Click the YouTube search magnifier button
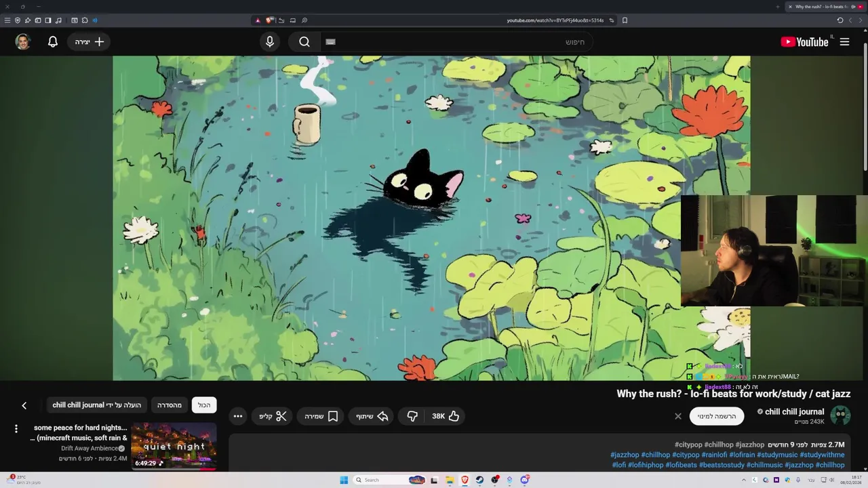Image resolution: width=868 pixels, height=488 pixels. (304, 42)
